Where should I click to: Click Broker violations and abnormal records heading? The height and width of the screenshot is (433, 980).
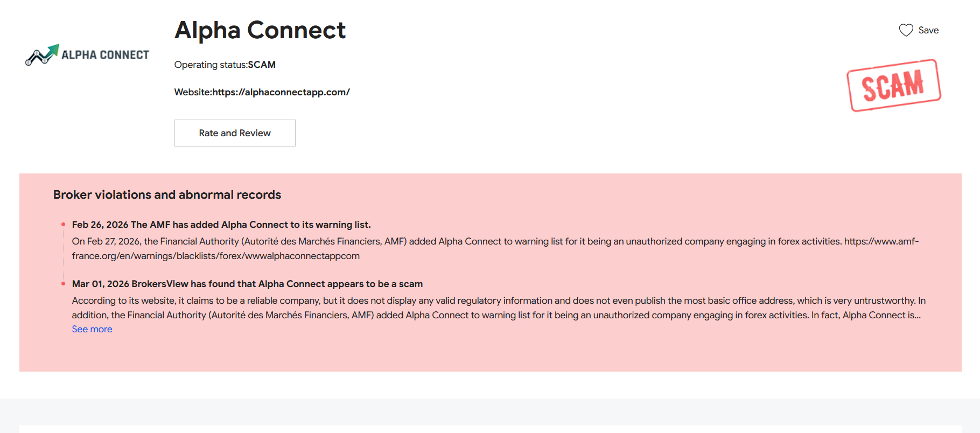(x=167, y=194)
